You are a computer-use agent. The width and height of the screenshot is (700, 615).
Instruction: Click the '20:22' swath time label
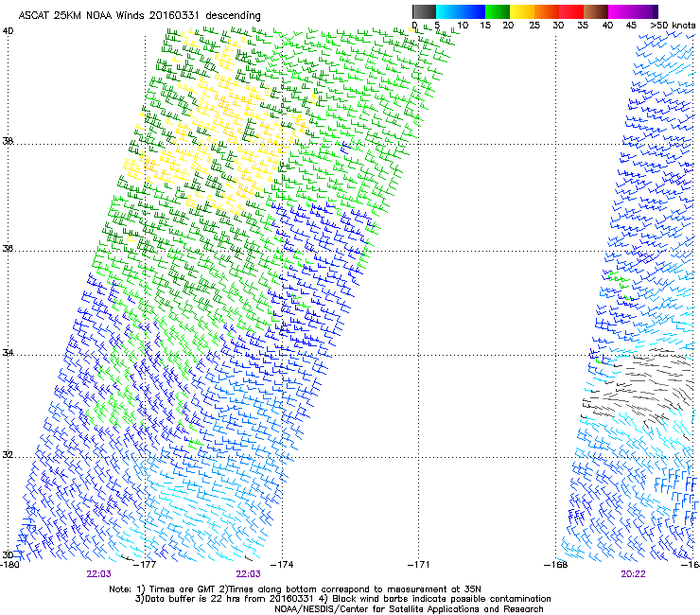(x=633, y=574)
